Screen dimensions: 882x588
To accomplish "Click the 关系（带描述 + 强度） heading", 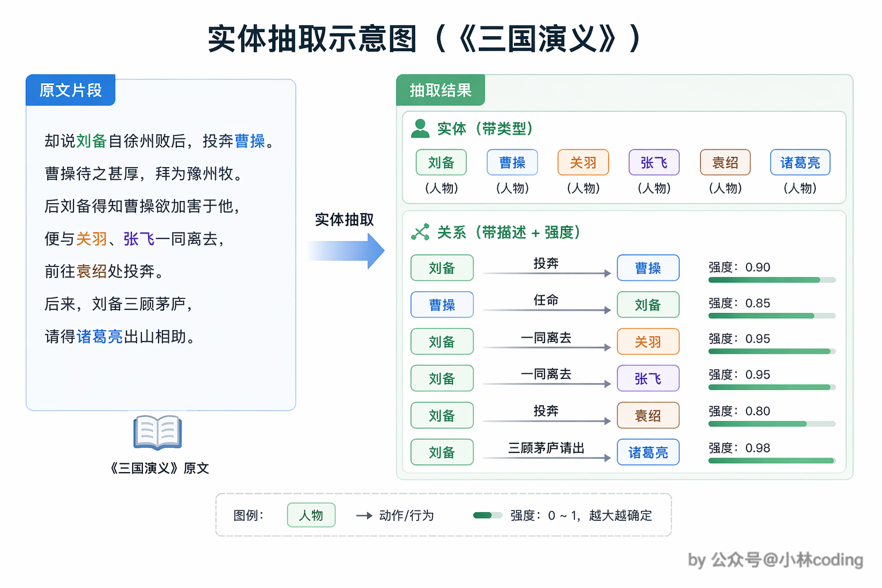I will 509,232.
